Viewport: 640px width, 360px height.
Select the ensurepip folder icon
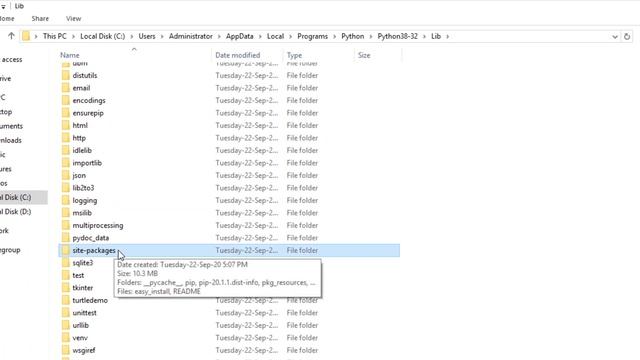point(66,113)
